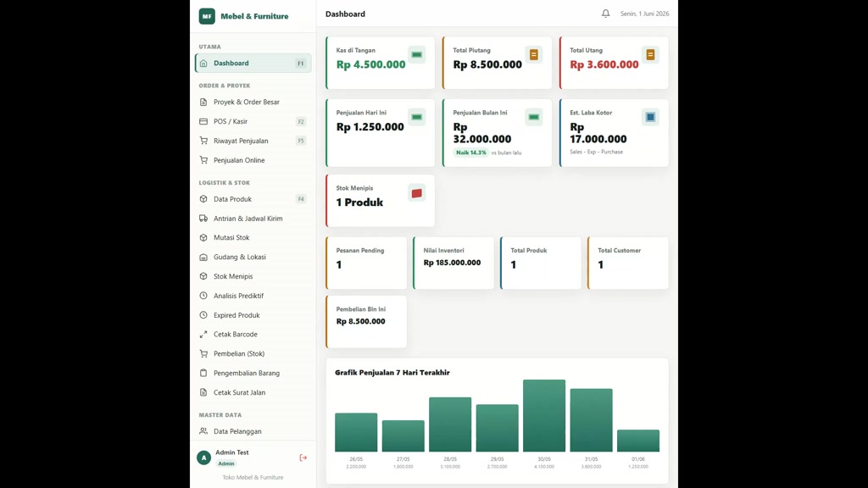Click the Pesanan Pending card

pos(366,263)
